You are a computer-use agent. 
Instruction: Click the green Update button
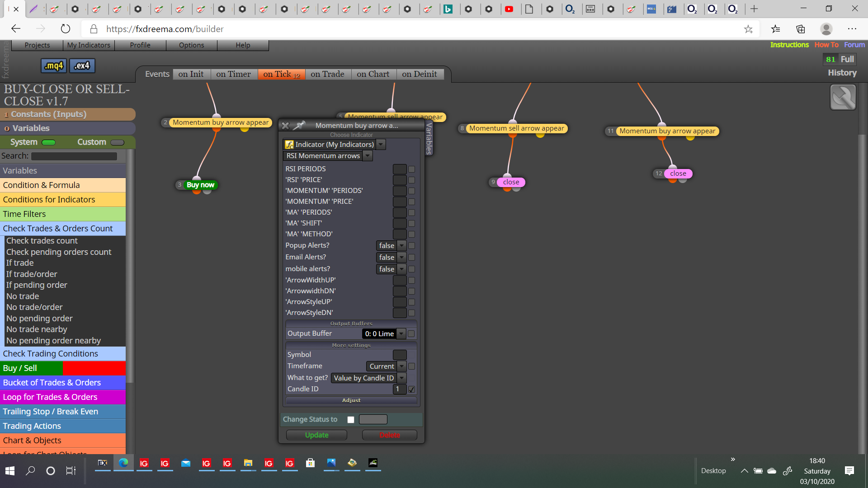(316, 435)
